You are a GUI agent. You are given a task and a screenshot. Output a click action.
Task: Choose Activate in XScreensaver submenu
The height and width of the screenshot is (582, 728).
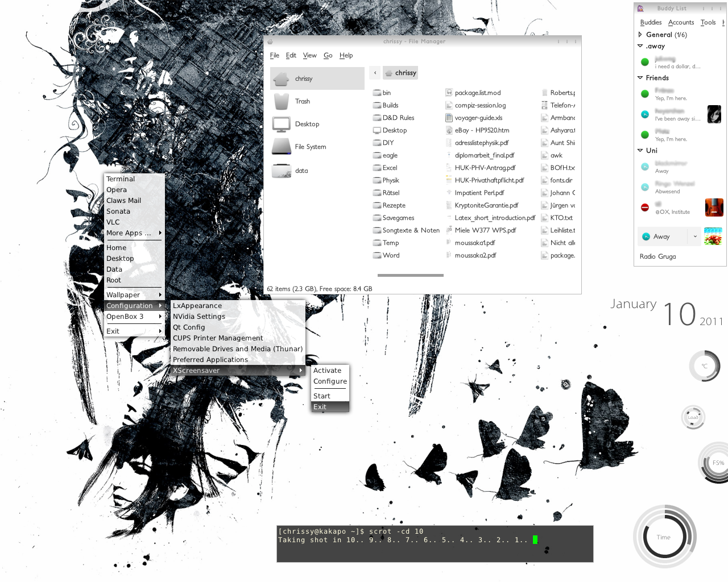(x=330, y=371)
